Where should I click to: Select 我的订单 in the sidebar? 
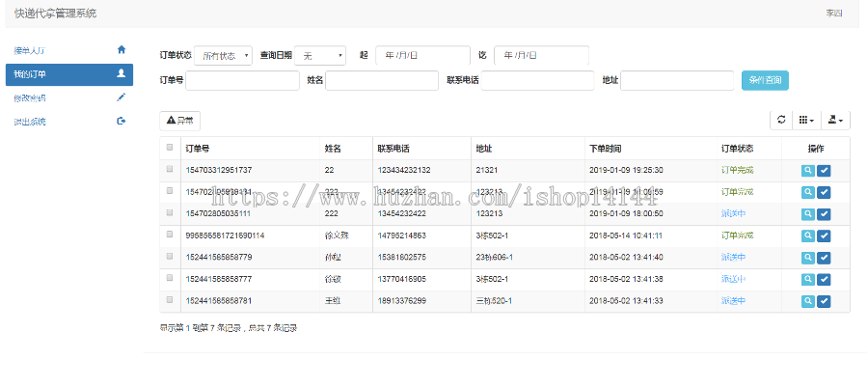[69, 74]
